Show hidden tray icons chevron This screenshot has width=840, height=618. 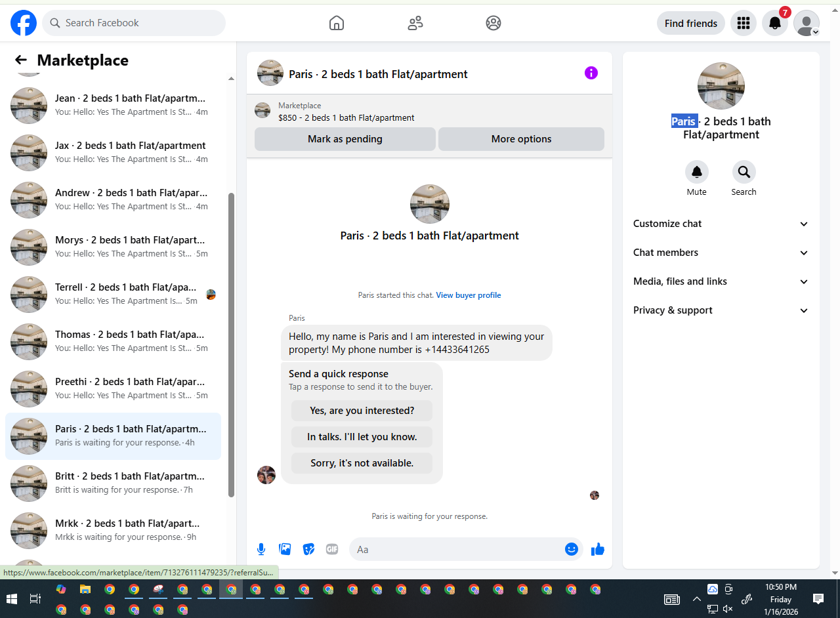(697, 599)
